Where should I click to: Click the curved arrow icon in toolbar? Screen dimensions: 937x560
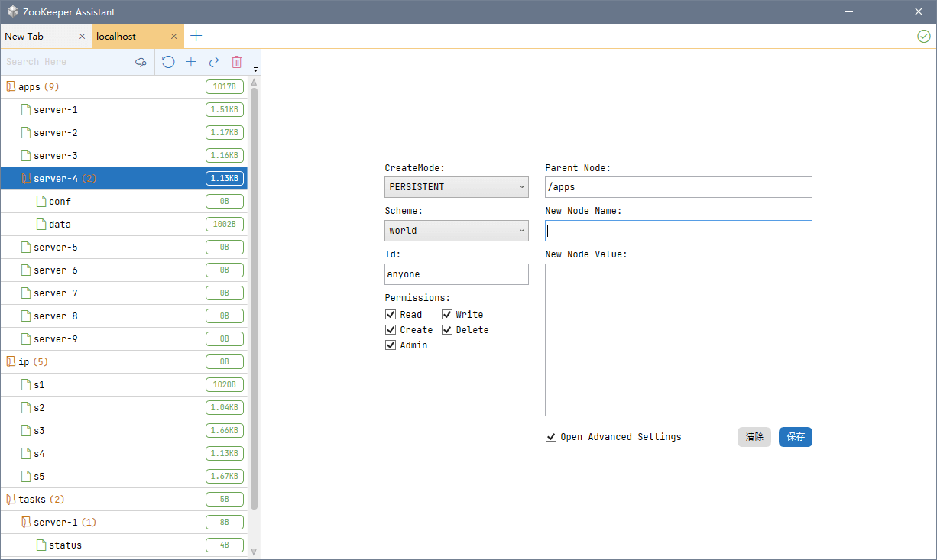(214, 62)
